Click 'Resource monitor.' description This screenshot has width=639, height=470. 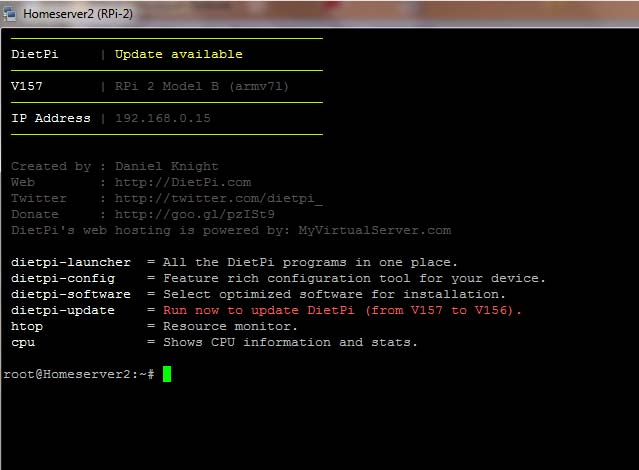click(x=230, y=327)
